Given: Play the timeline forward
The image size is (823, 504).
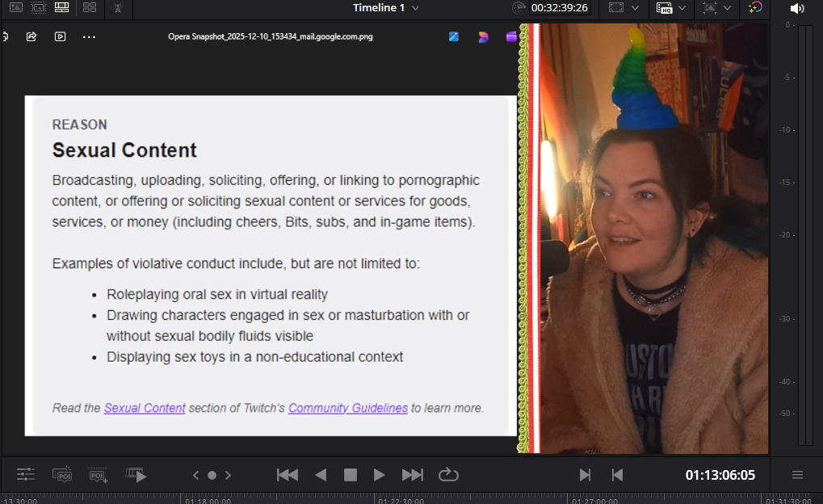Looking at the screenshot, I should point(379,475).
